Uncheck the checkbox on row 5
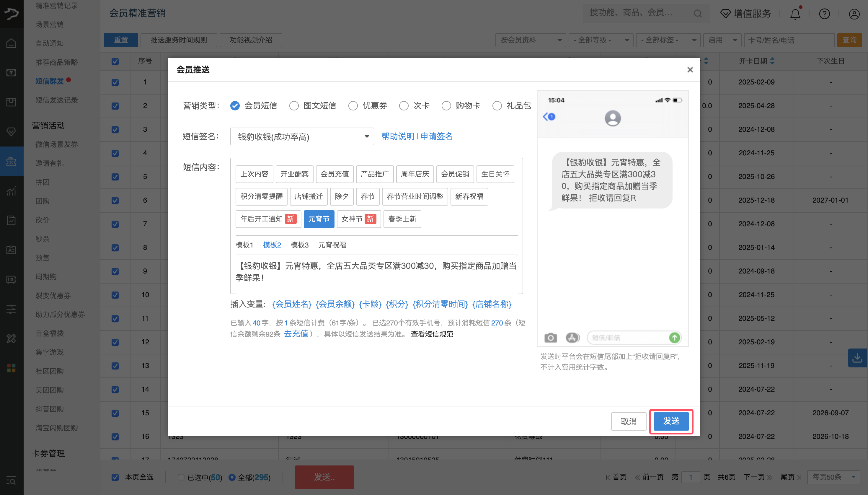This screenshot has width=868, height=495. [x=115, y=177]
